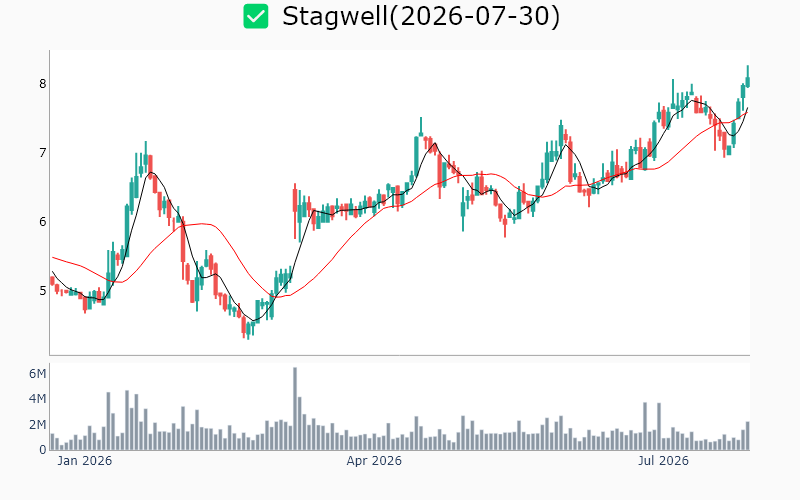This screenshot has height=500, width=800.
Task: Click the Jul 2026 x-axis label
Action: (663, 461)
